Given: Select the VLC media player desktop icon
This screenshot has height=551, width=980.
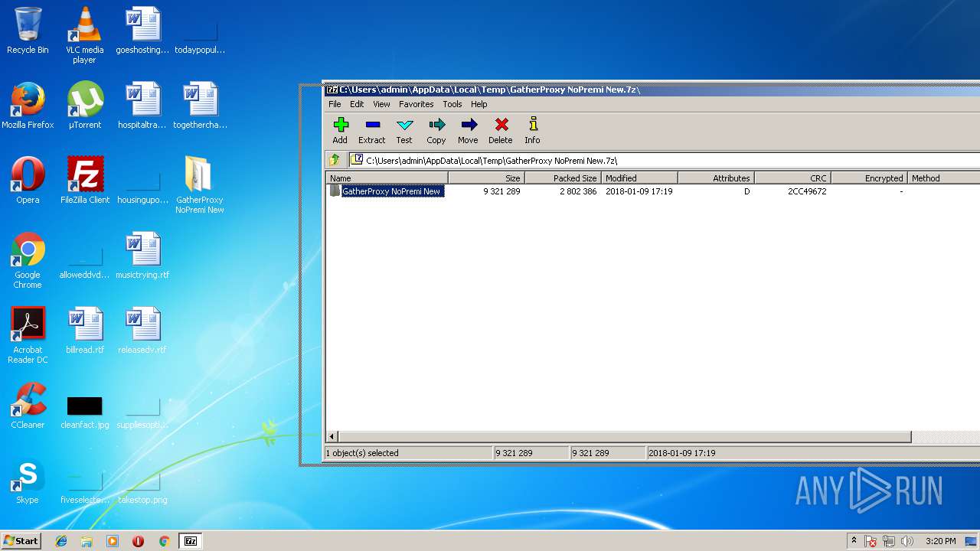Looking at the screenshot, I should pyautogui.click(x=84, y=34).
